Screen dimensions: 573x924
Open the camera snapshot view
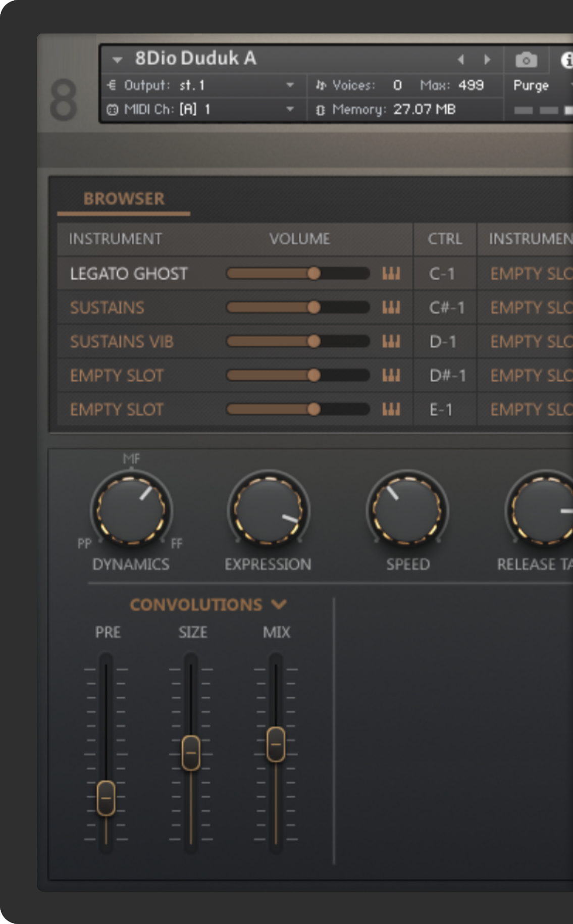click(526, 60)
